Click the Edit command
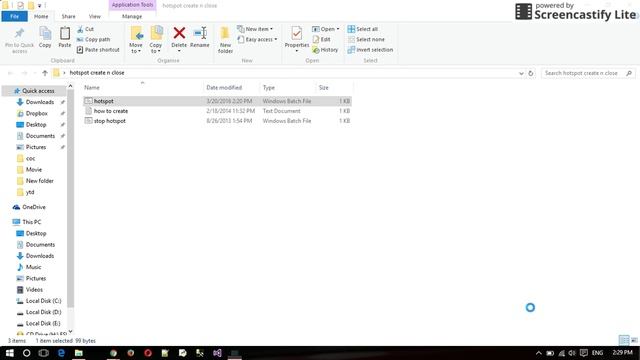 [321, 40]
